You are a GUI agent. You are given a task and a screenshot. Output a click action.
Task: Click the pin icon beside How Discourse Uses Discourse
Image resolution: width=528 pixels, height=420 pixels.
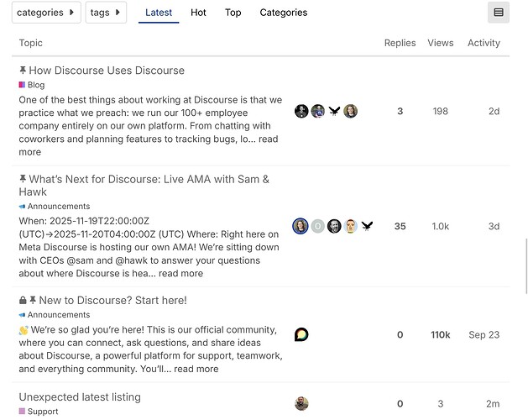point(23,70)
